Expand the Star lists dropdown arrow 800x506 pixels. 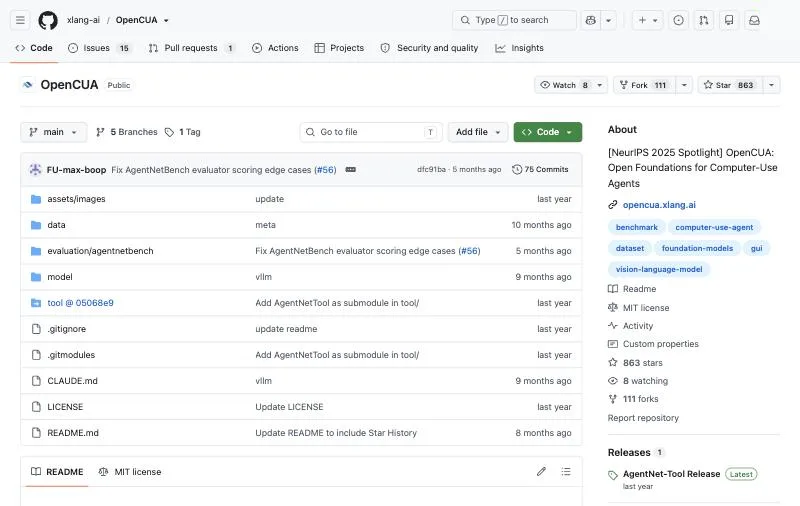[x=771, y=85]
